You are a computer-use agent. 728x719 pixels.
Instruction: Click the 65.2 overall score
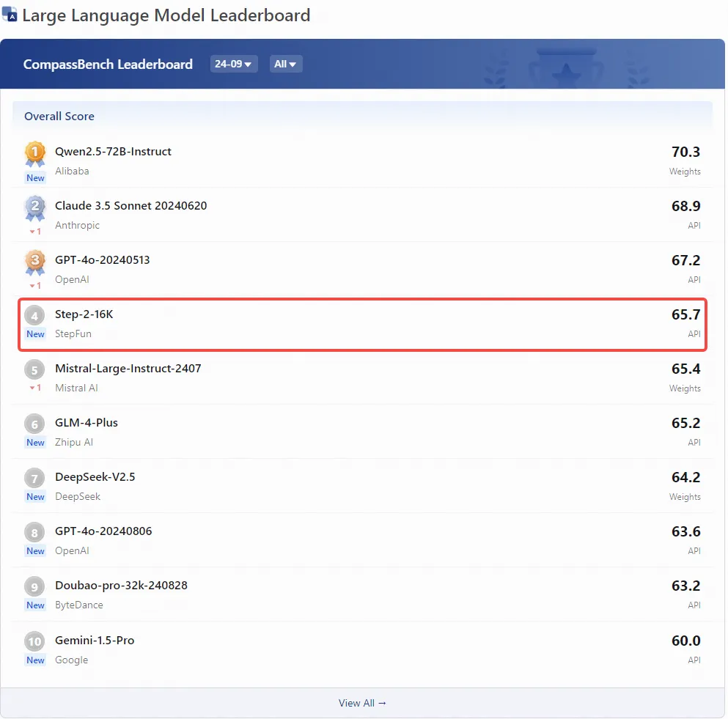click(685, 424)
